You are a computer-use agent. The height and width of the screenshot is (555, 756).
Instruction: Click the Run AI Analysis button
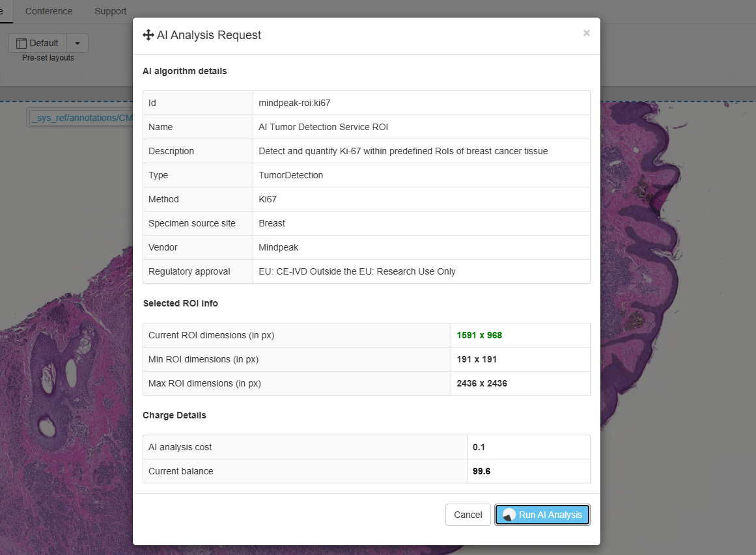click(x=542, y=515)
